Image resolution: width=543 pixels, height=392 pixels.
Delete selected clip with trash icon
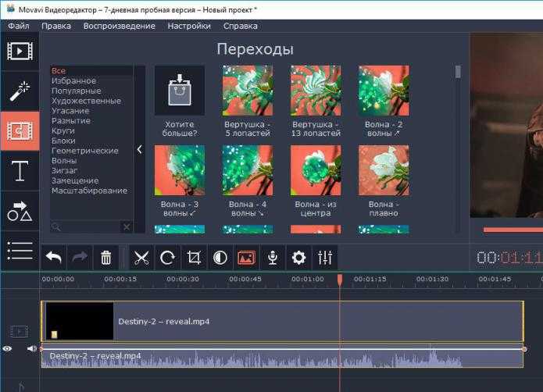click(x=106, y=258)
